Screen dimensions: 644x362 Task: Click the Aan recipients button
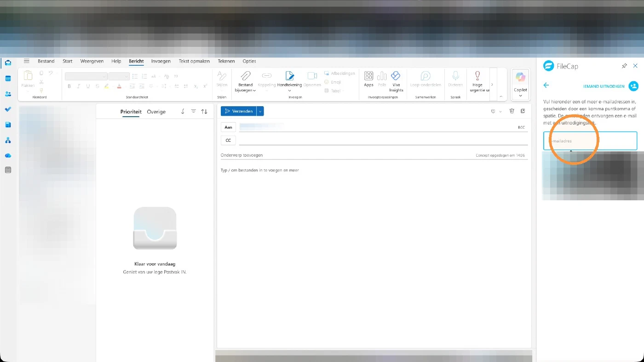tap(228, 127)
